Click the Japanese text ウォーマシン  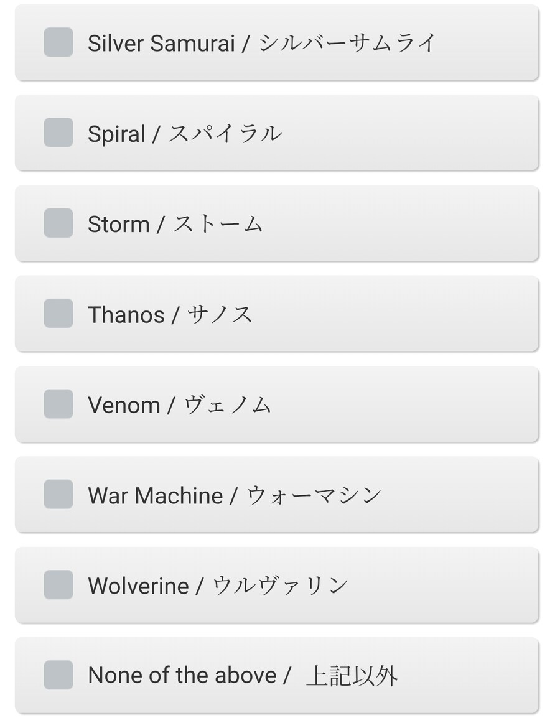point(314,496)
